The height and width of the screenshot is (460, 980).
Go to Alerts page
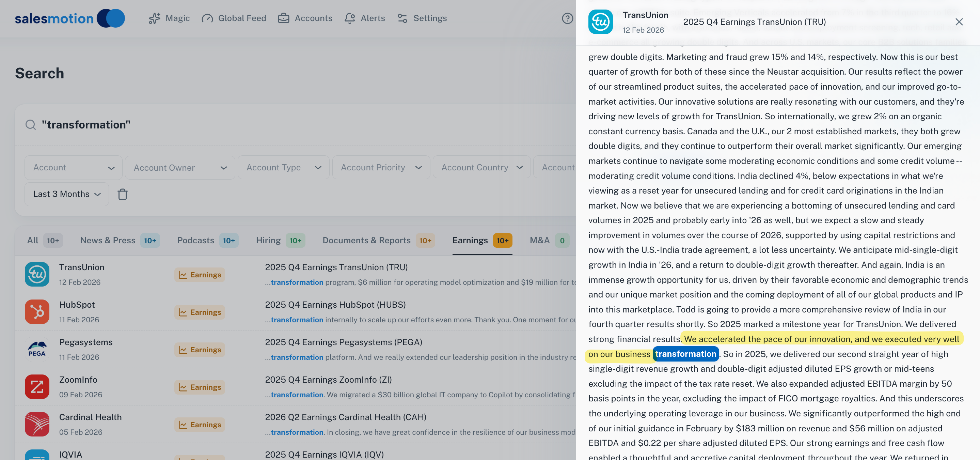pyautogui.click(x=364, y=18)
